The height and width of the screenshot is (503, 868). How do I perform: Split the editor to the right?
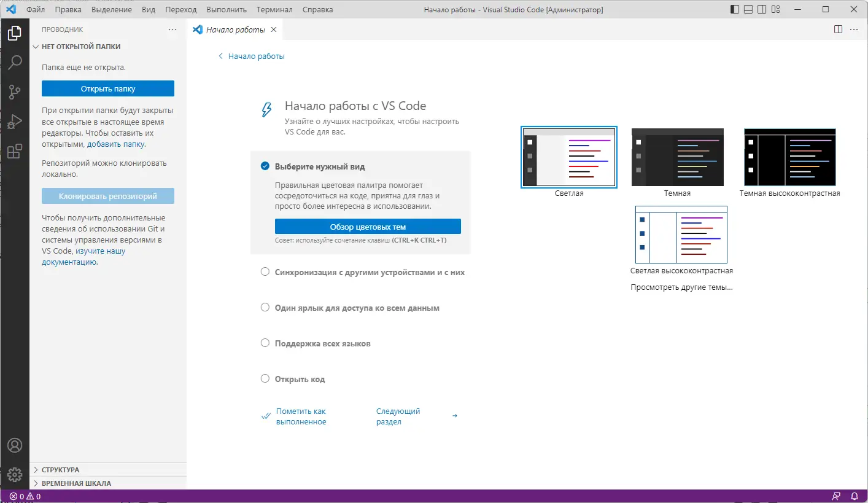click(x=839, y=29)
